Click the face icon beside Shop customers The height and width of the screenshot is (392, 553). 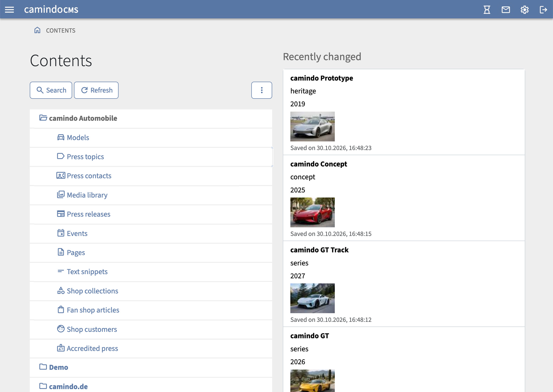click(x=61, y=329)
